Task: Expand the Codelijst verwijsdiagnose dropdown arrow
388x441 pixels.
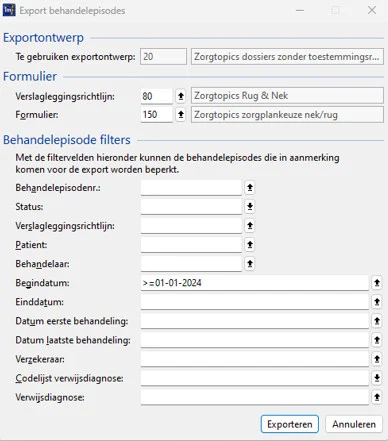Action: pos(377,378)
